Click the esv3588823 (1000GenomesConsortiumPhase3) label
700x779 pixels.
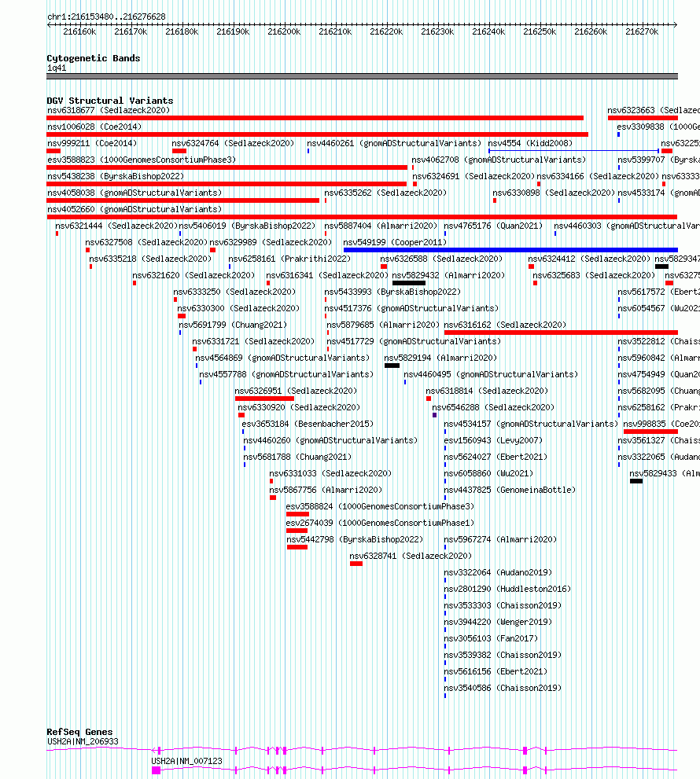[x=142, y=160]
